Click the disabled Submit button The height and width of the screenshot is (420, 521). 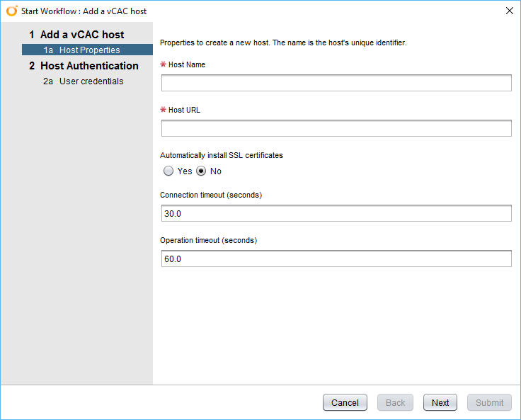click(489, 402)
